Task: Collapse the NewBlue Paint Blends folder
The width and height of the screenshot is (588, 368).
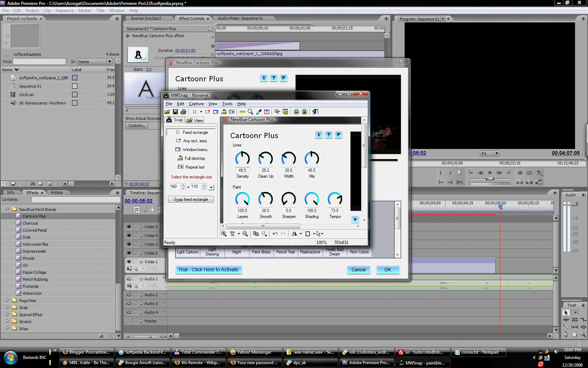Action: (x=7, y=209)
